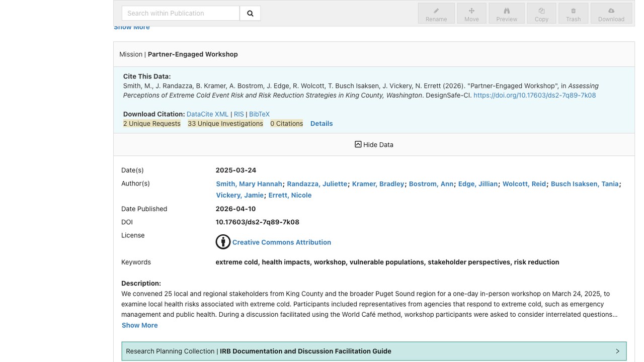
Task: Open author Smith, Mary Hannah
Action: tap(249, 184)
